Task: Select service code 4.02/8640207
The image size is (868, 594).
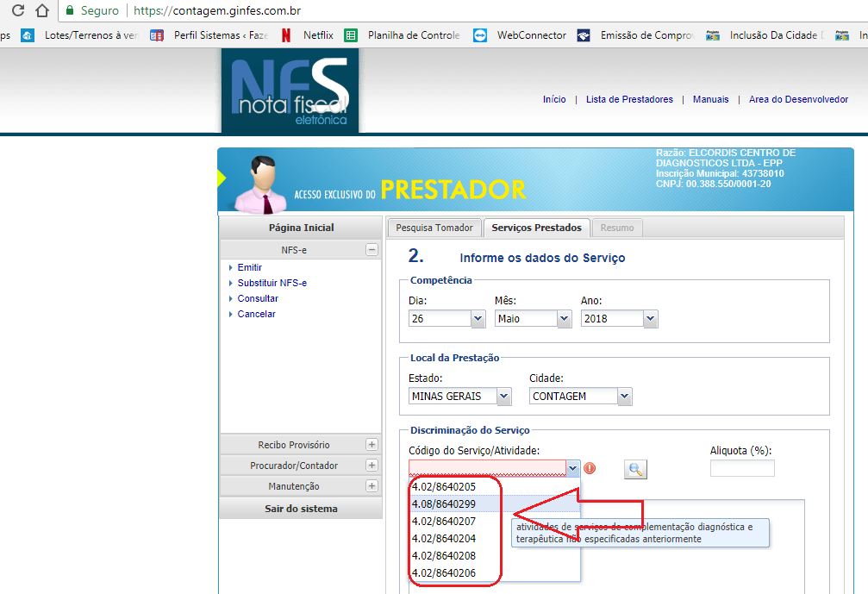Action: (x=495, y=521)
